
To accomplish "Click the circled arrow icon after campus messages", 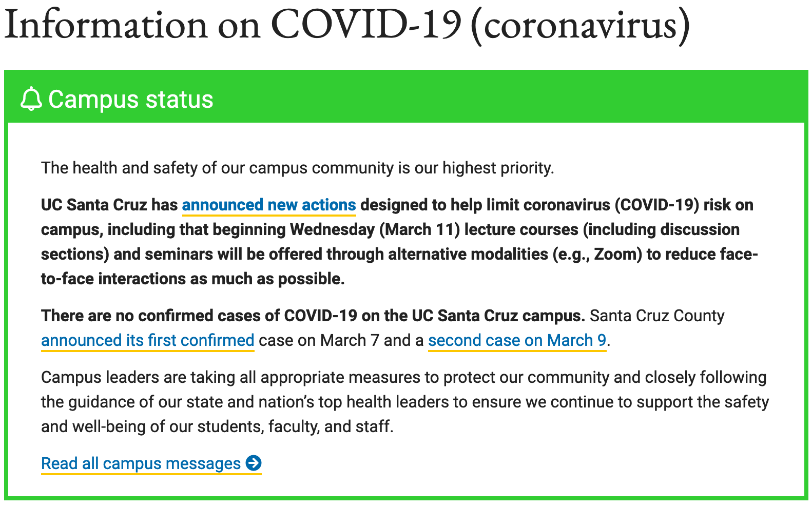I will tap(254, 463).
